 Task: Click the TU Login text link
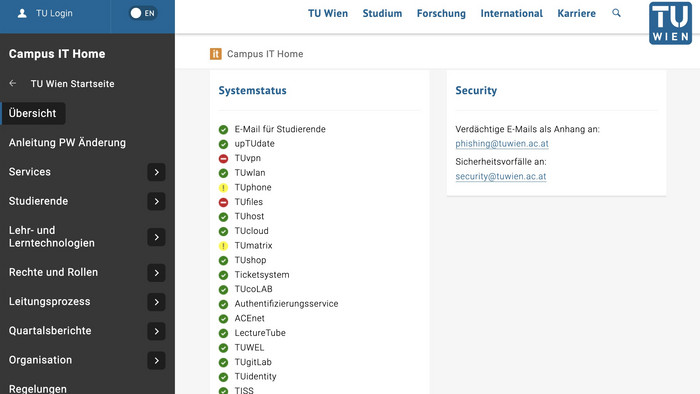pos(54,13)
